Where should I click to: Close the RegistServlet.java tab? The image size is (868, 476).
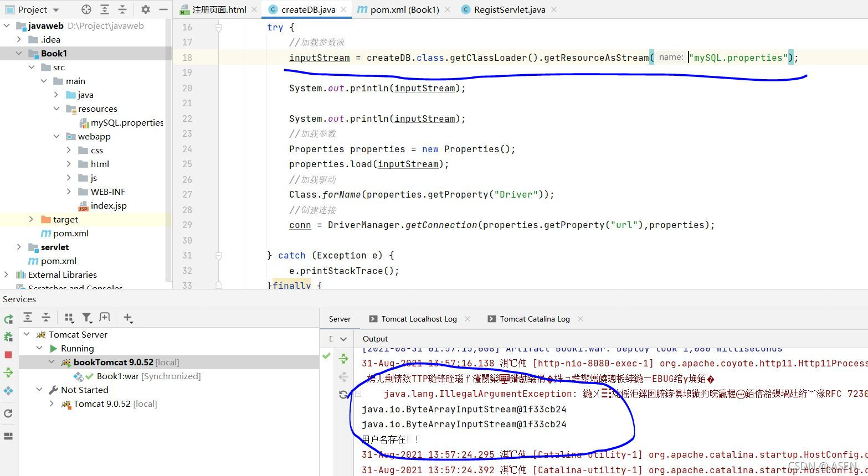click(x=554, y=9)
